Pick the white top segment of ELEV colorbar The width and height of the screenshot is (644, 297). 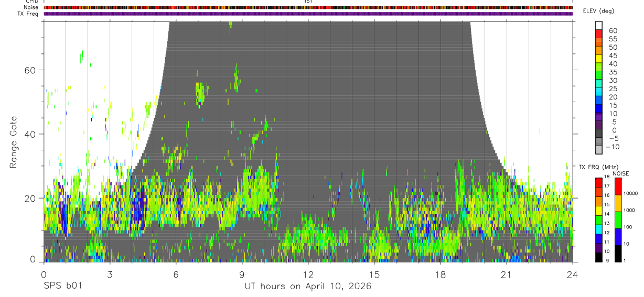click(599, 25)
